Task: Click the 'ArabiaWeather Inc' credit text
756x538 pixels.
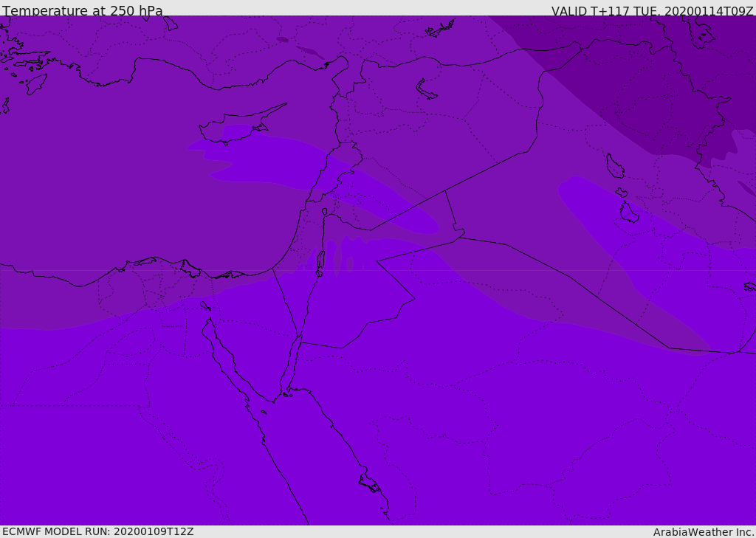Action: pyautogui.click(x=703, y=532)
